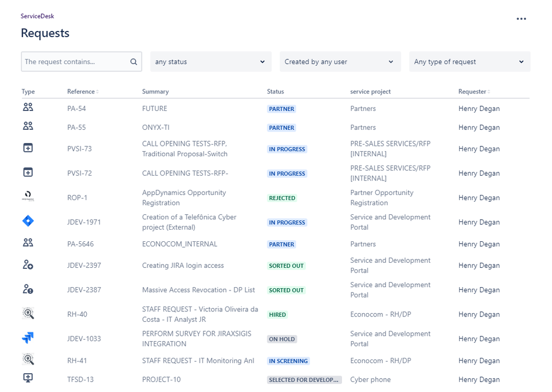
Task: Open request RH-41
Action: (77, 361)
